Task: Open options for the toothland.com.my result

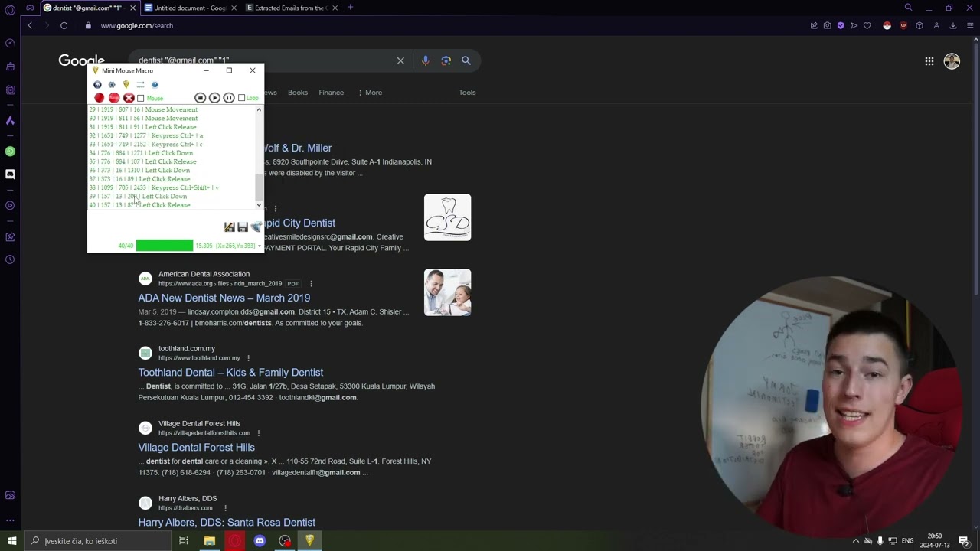Action: (x=248, y=358)
